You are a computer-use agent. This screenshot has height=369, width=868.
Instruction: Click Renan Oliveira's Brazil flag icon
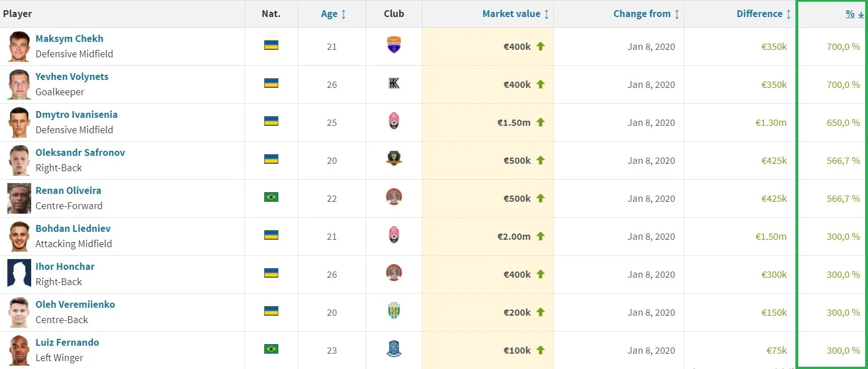271,197
